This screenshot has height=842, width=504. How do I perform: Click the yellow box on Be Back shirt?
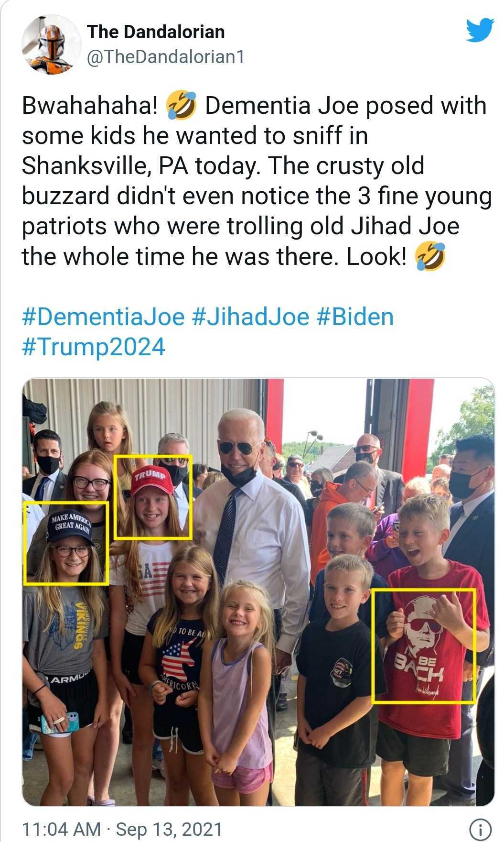point(424,646)
